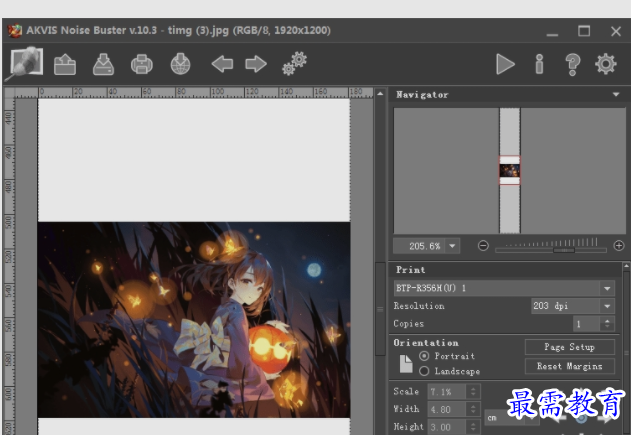Adjust the Width value stepper arrows
Viewport: 631px width, 435px height.
coord(473,410)
